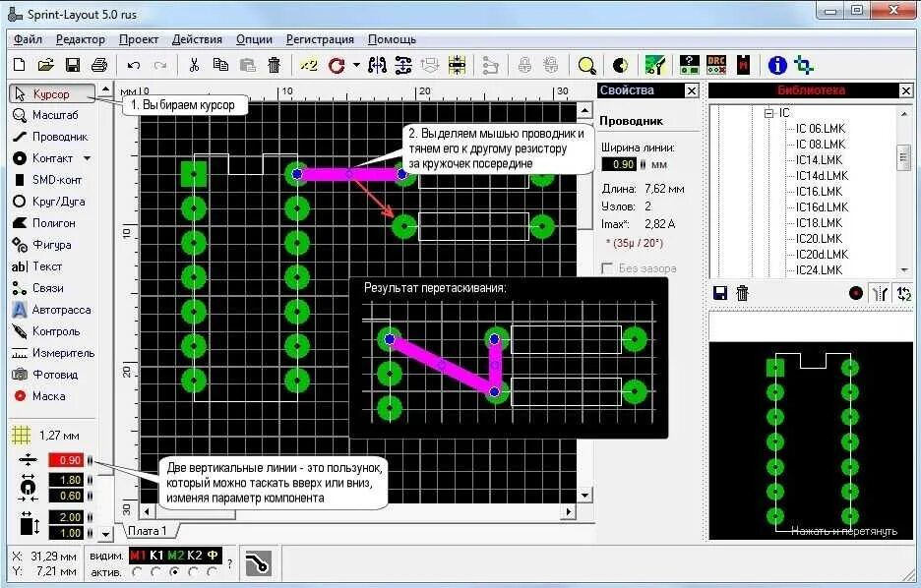Open the Проект menu
Viewport: 921px width, 588px height.
[139, 39]
